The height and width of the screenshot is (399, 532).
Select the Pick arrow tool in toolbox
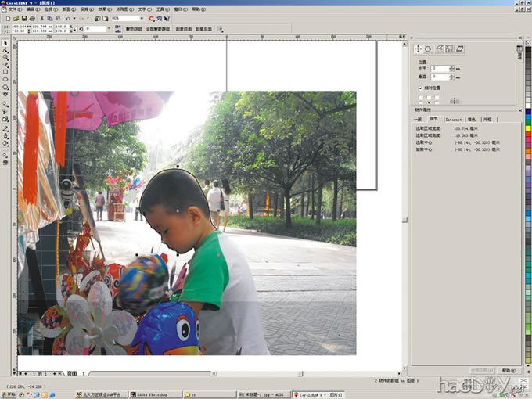pyautogui.click(x=5, y=43)
